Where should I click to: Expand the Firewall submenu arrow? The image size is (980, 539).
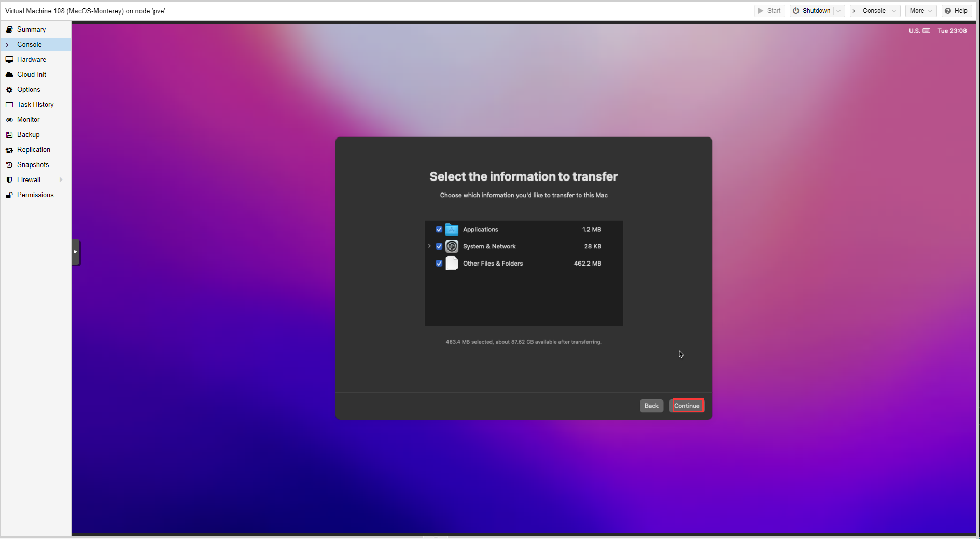tap(61, 180)
